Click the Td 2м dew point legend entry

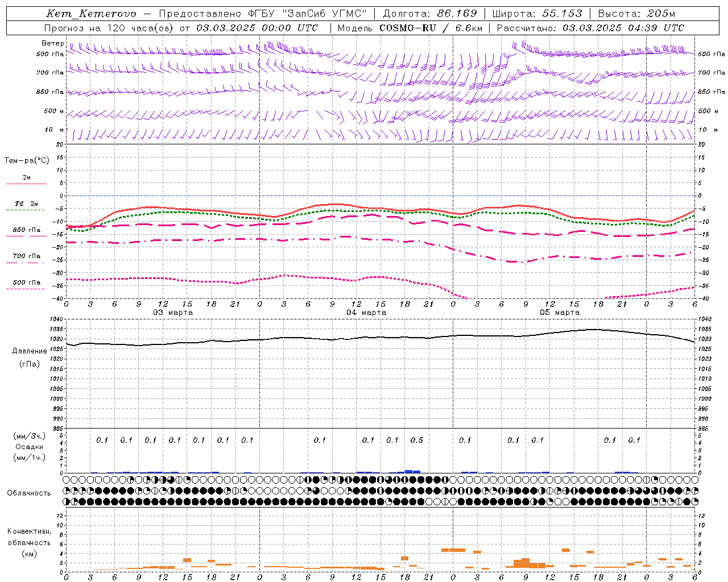(26, 203)
